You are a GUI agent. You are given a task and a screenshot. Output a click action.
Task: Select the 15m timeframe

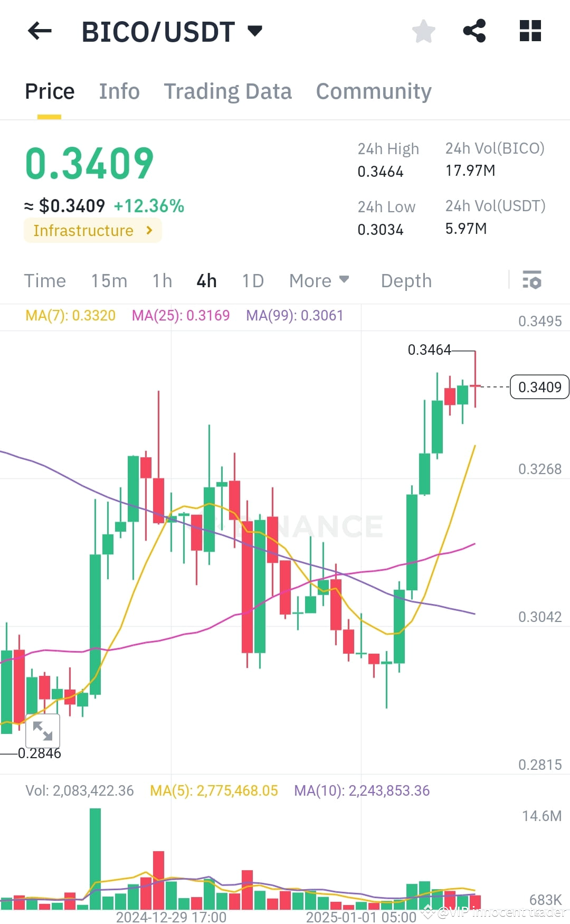[x=109, y=280]
